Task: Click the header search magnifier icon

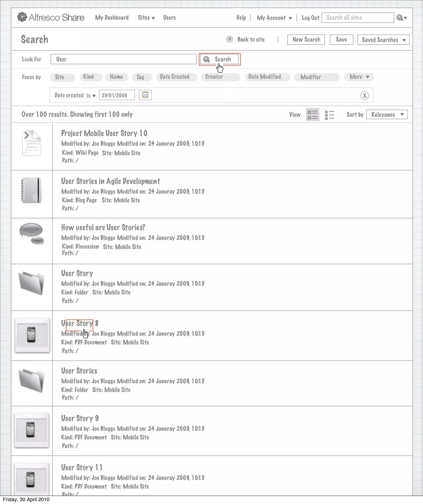Action: coord(400,18)
